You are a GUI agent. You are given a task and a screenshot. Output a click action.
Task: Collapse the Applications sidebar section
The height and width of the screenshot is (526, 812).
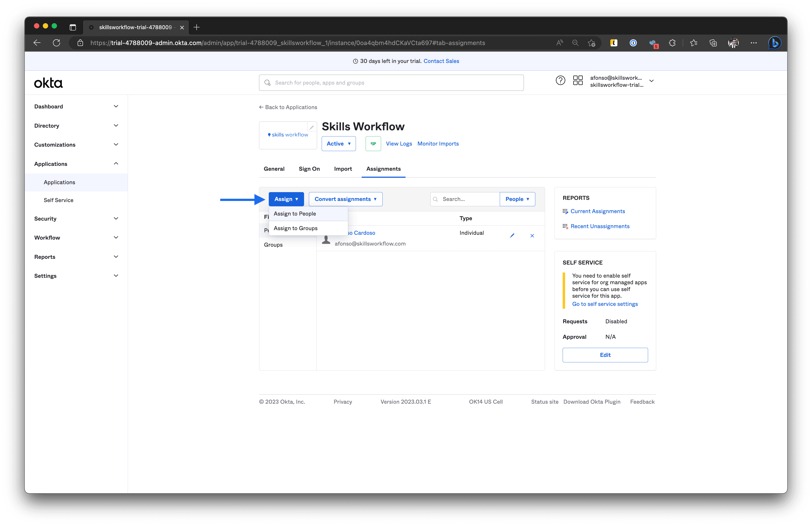[x=76, y=164]
